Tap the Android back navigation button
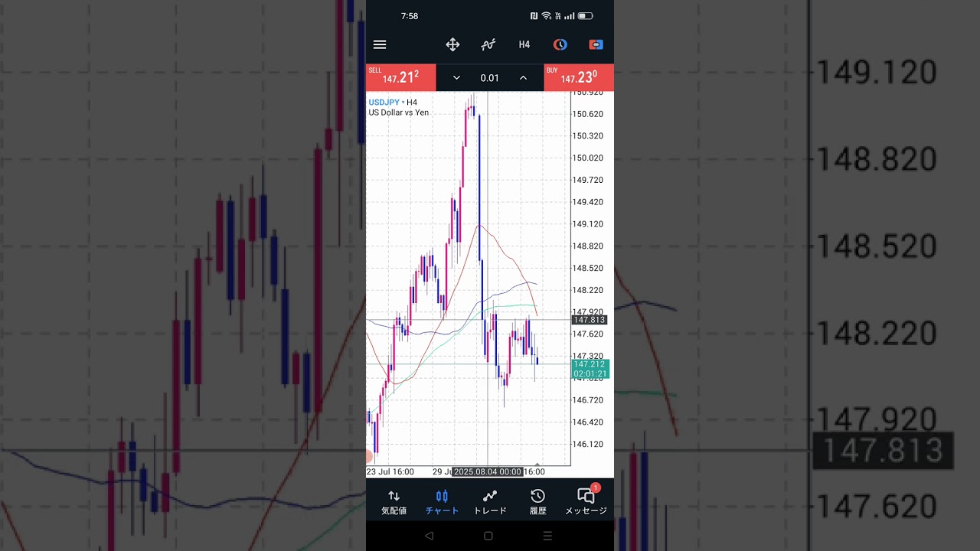The height and width of the screenshot is (551, 980). (429, 536)
